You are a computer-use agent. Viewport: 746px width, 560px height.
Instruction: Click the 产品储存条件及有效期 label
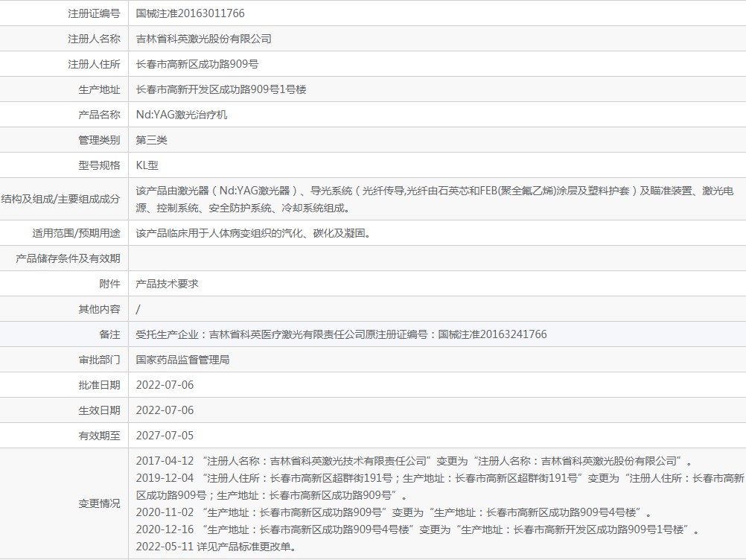click(x=68, y=258)
